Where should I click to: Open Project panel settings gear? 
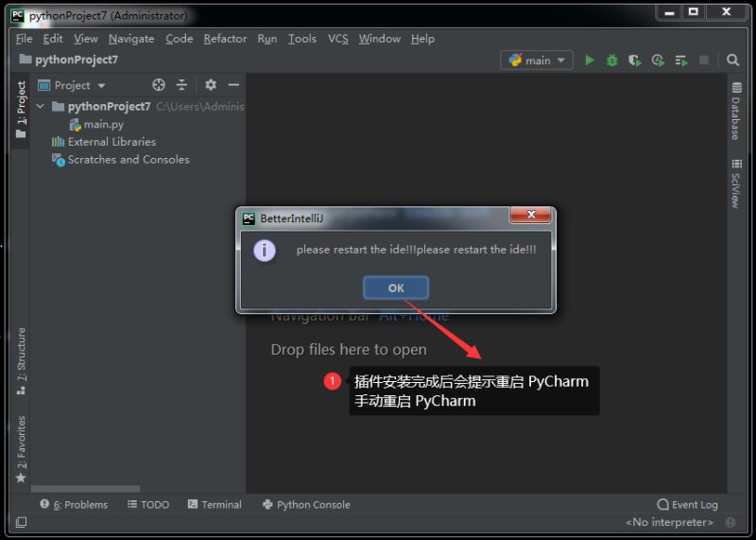tap(211, 85)
